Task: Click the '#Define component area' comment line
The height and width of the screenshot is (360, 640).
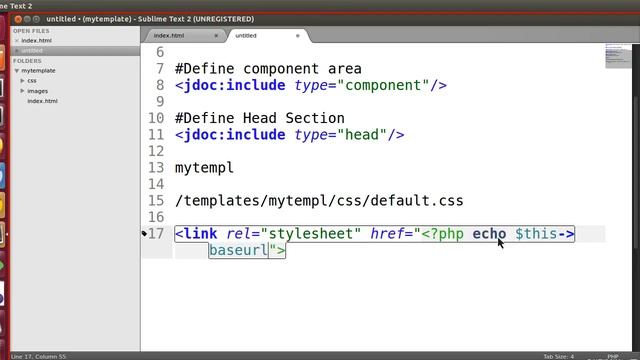Action: click(268, 69)
